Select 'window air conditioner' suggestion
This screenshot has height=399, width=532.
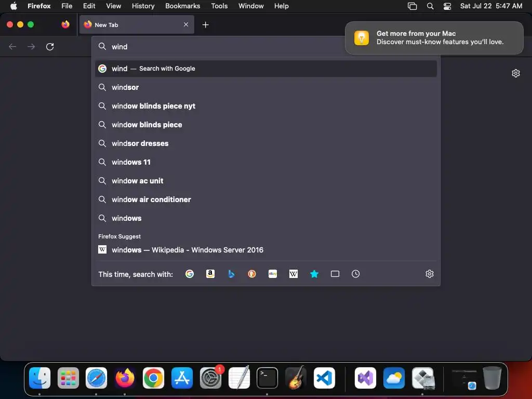[266, 199]
